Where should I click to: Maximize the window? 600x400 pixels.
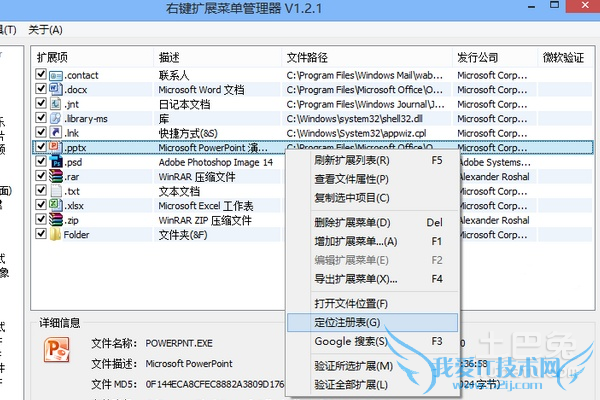click(x=554, y=5)
